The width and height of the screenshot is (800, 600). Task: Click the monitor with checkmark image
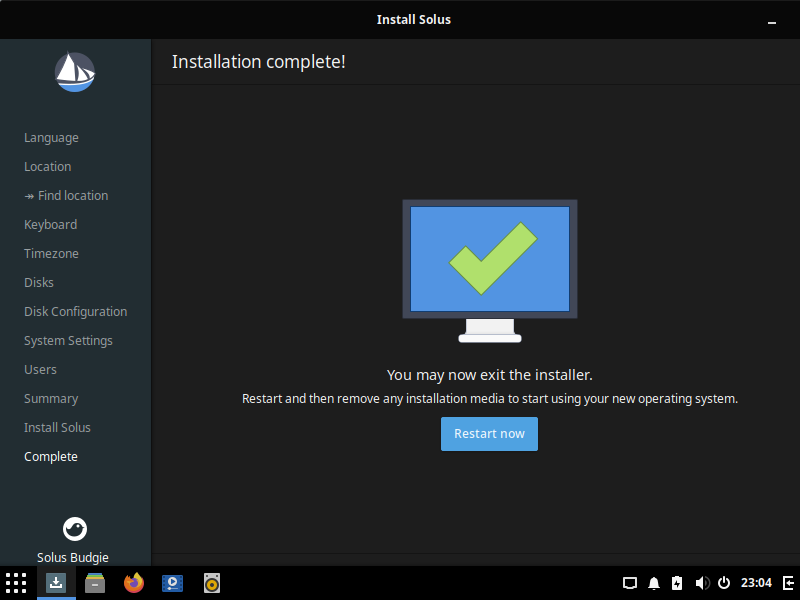point(490,271)
